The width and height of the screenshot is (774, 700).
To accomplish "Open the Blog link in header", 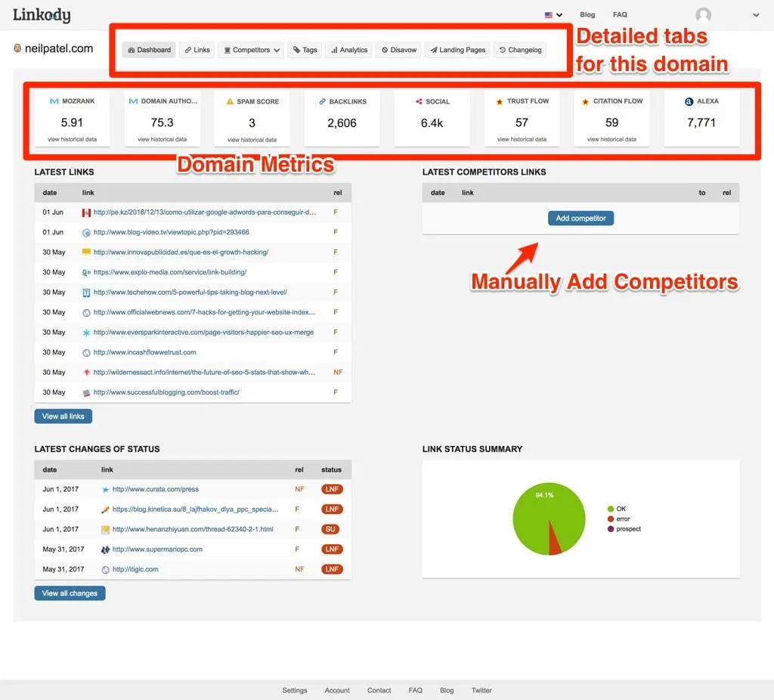I will coord(587,15).
